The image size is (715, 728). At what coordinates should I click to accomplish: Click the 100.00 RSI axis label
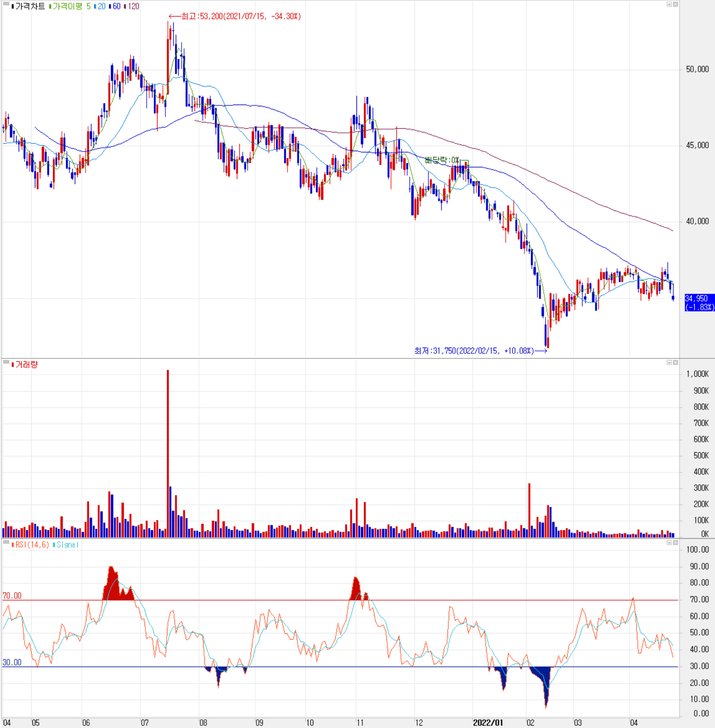click(x=698, y=550)
